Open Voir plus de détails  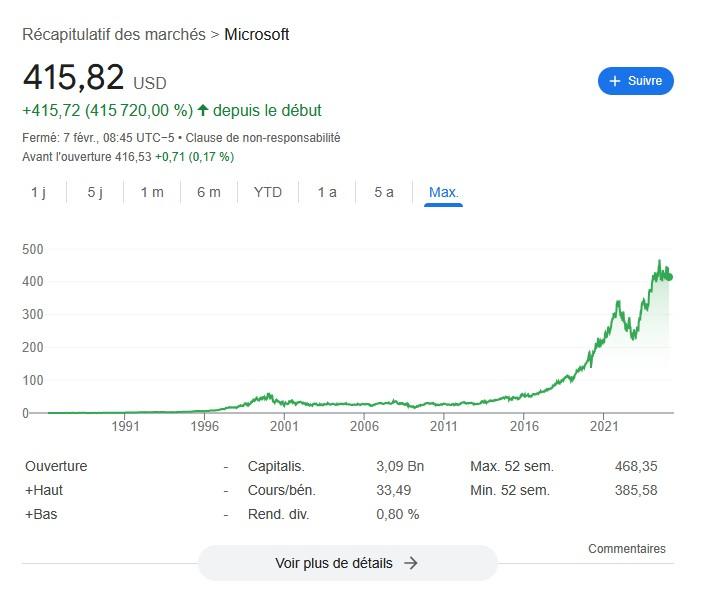pos(347,563)
